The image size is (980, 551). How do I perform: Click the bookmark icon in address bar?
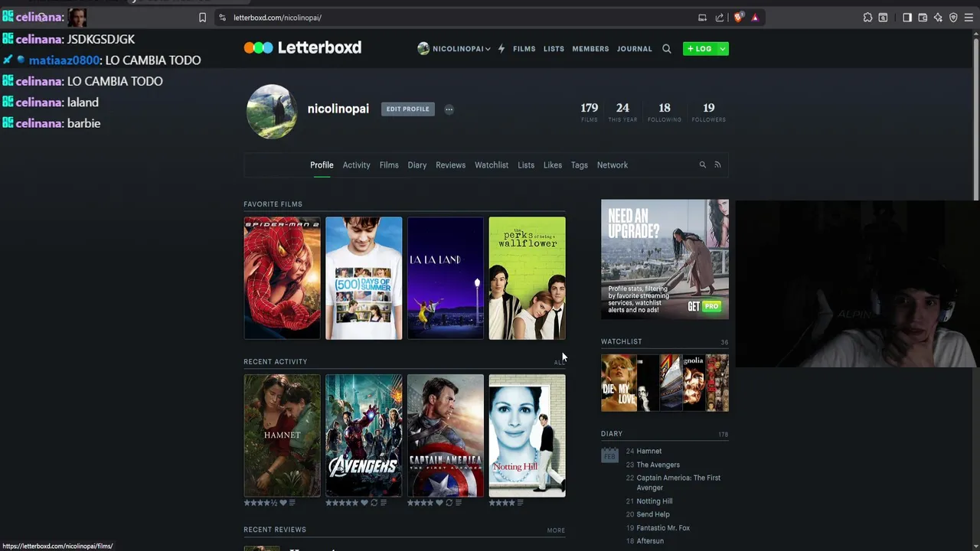click(202, 18)
